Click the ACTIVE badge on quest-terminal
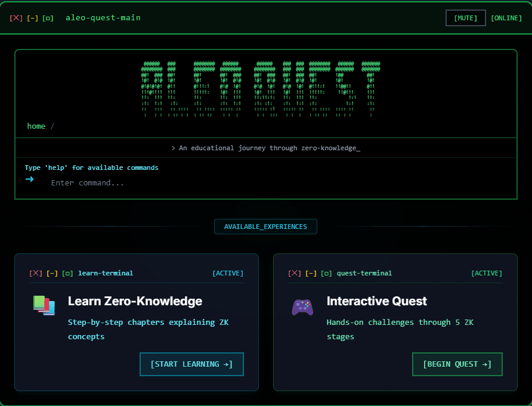 click(487, 273)
